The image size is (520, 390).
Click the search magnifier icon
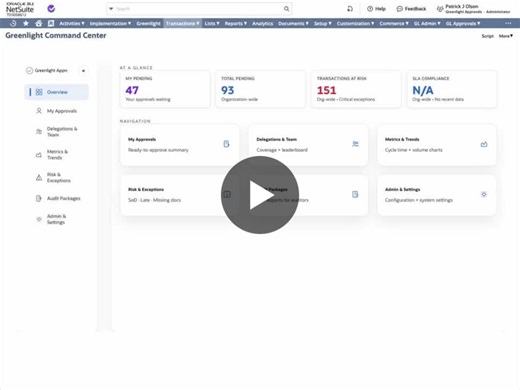(287, 9)
